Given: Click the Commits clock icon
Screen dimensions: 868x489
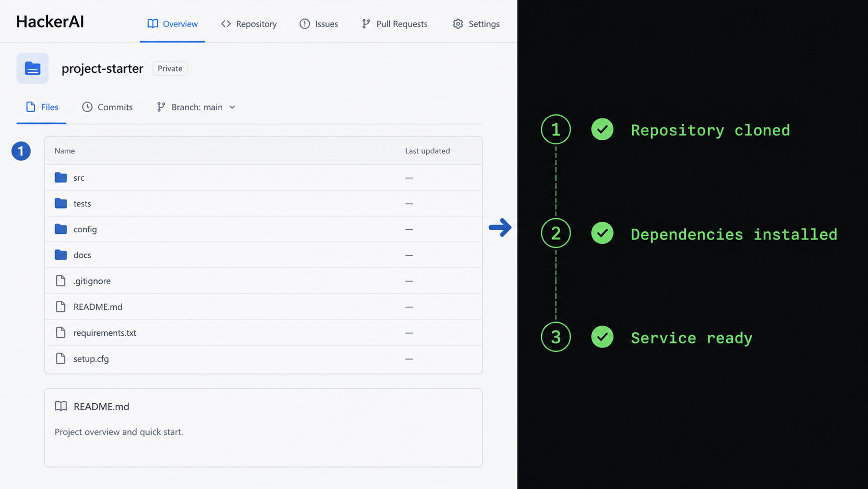Looking at the screenshot, I should tap(87, 107).
